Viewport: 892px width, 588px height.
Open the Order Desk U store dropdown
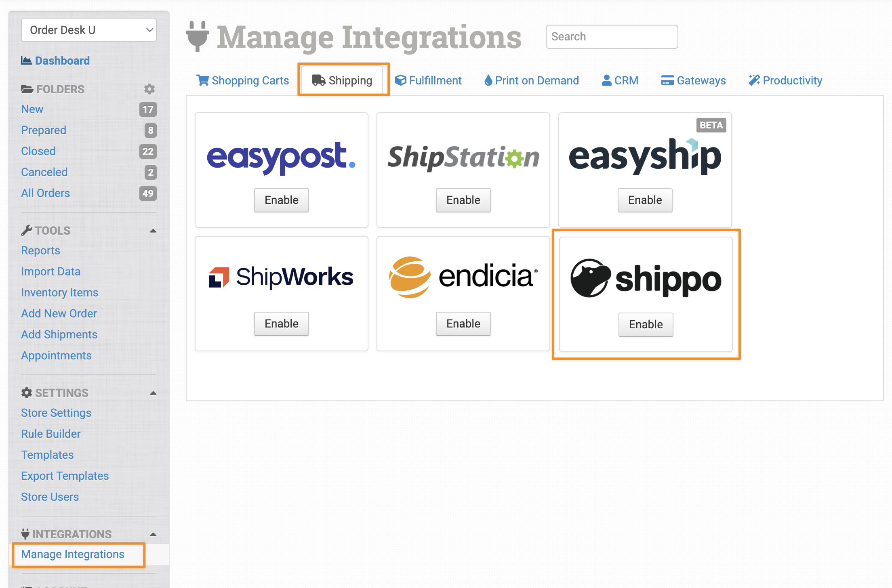pos(89,30)
